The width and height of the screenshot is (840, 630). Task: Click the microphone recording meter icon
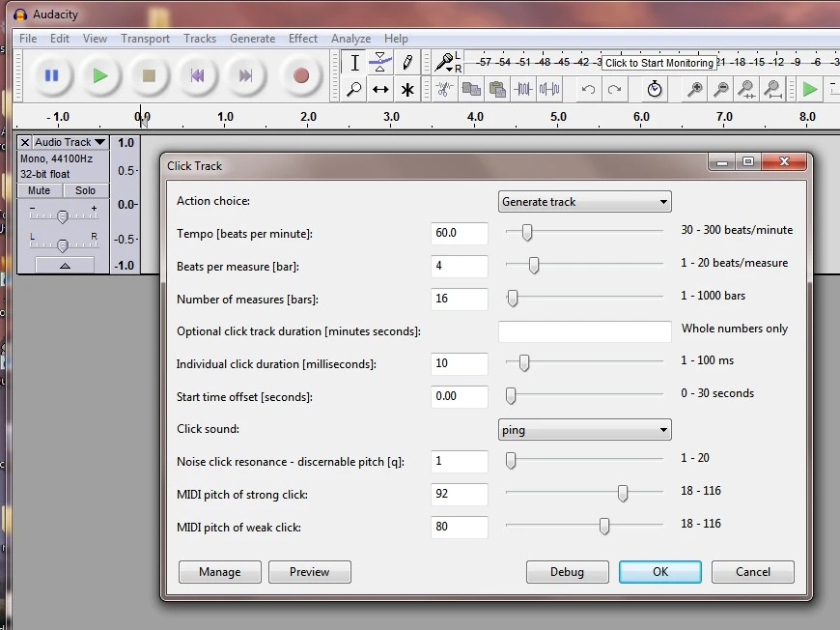tap(445, 62)
